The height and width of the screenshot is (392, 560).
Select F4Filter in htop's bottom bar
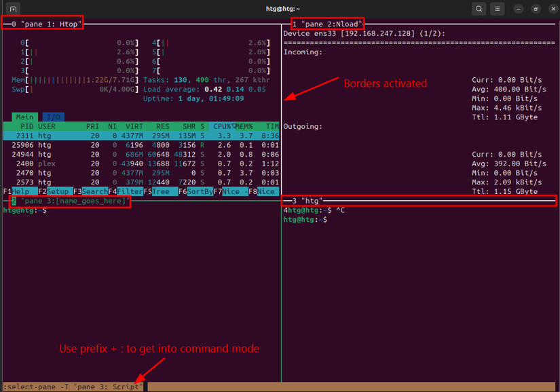(126, 192)
